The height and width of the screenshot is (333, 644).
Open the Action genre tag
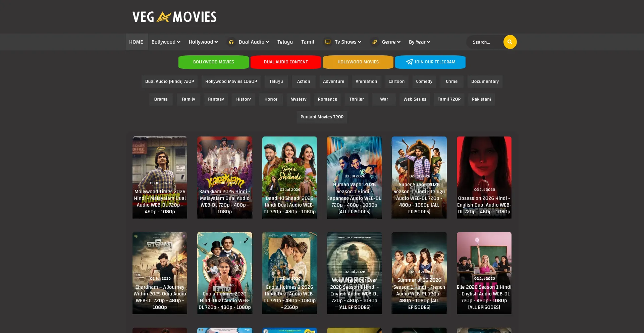click(304, 81)
